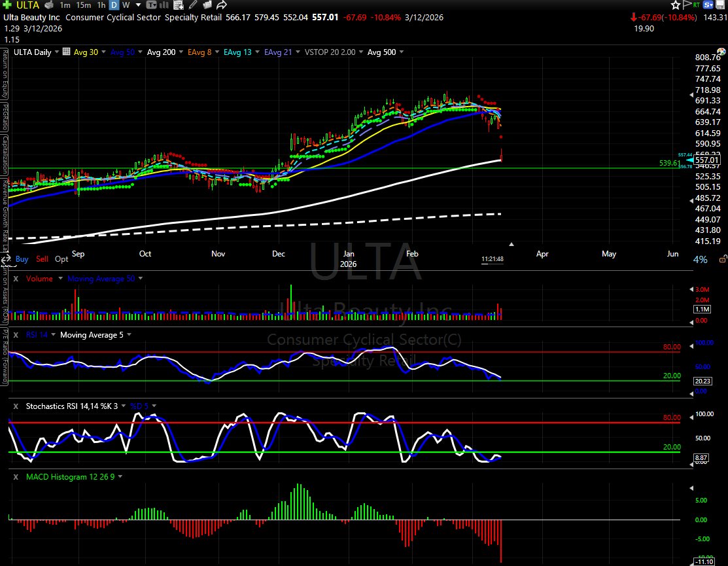
Task: Open the blue S dropdown button
Action: click(708, 5)
